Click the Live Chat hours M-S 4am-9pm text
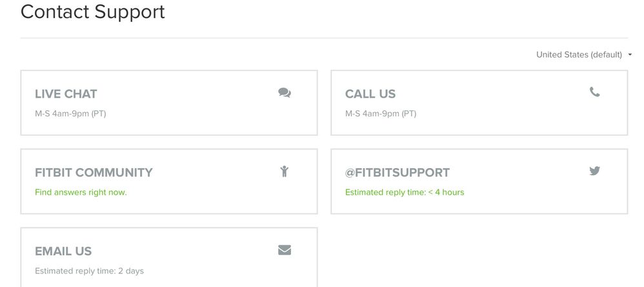The height and width of the screenshot is (287, 644). tap(70, 114)
